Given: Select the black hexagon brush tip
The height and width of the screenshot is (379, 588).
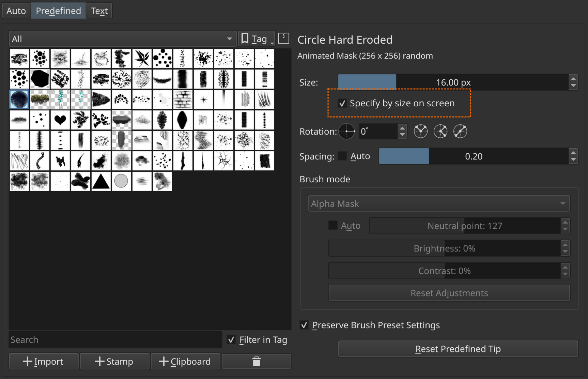Looking at the screenshot, I should (x=40, y=79).
